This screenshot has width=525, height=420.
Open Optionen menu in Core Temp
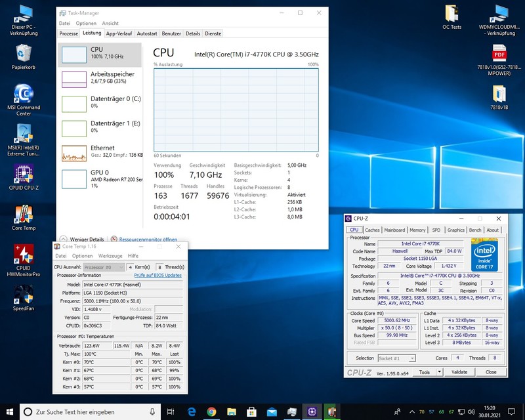[x=83, y=255]
